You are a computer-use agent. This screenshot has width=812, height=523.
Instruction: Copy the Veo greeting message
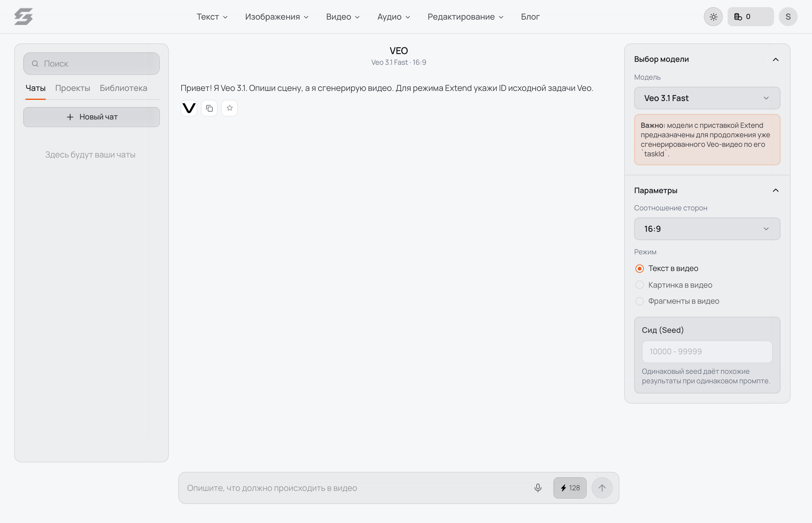209,108
